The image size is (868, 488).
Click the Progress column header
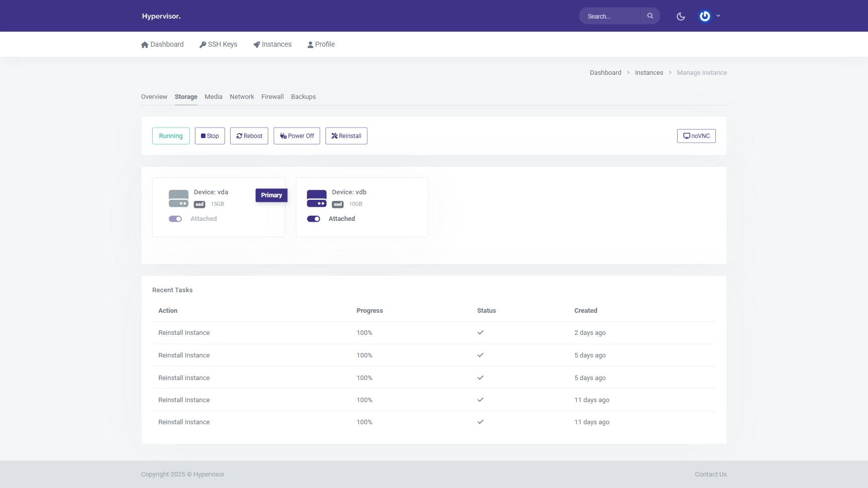(370, 311)
